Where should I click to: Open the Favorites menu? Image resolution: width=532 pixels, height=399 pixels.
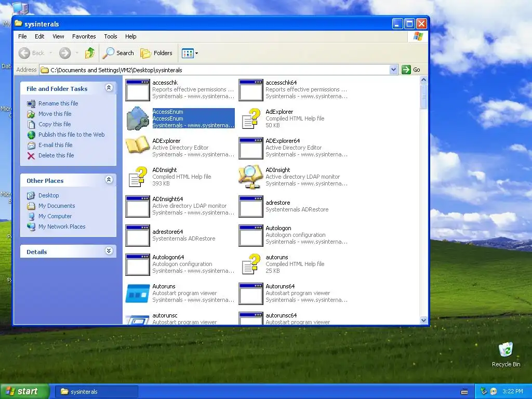click(x=84, y=36)
